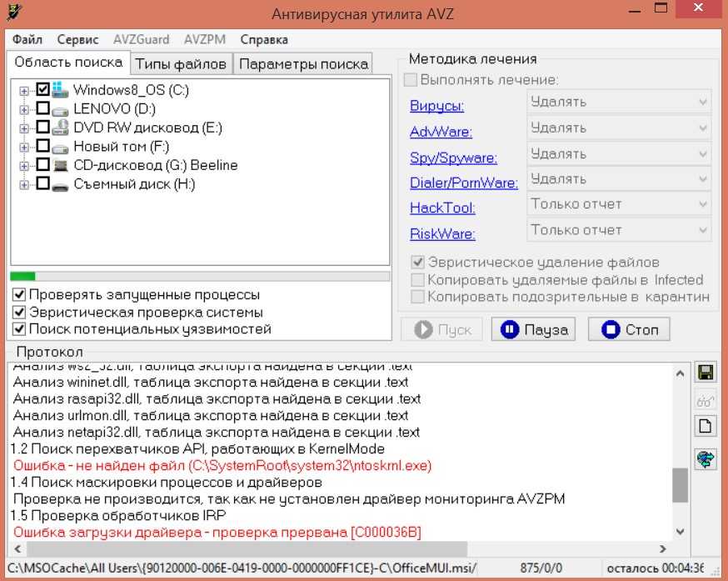The image size is (728, 581).
Task: Uncheck 'Проверять запущенные процессы' checkbox
Action: tap(19, 295)
